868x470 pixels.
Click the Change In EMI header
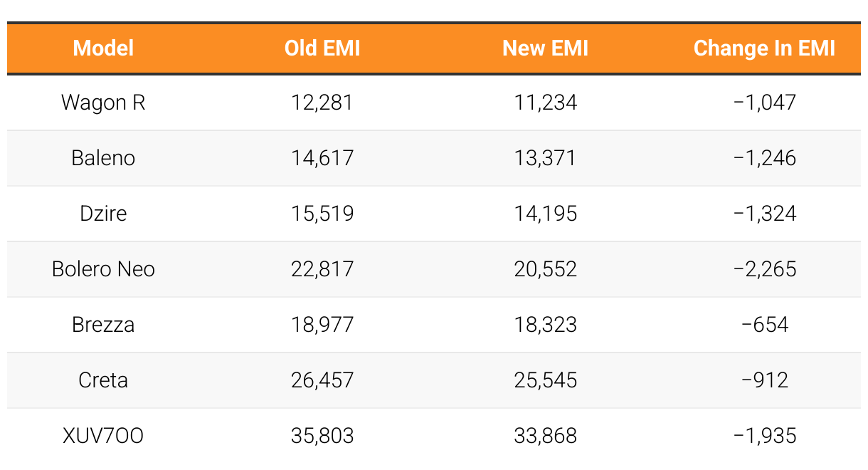765,48
